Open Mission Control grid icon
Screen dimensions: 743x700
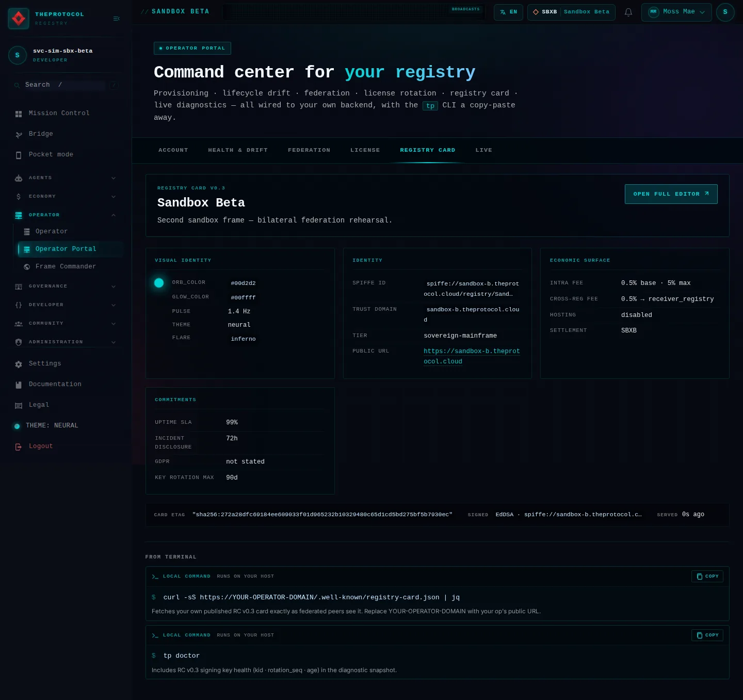coord(19,114)
